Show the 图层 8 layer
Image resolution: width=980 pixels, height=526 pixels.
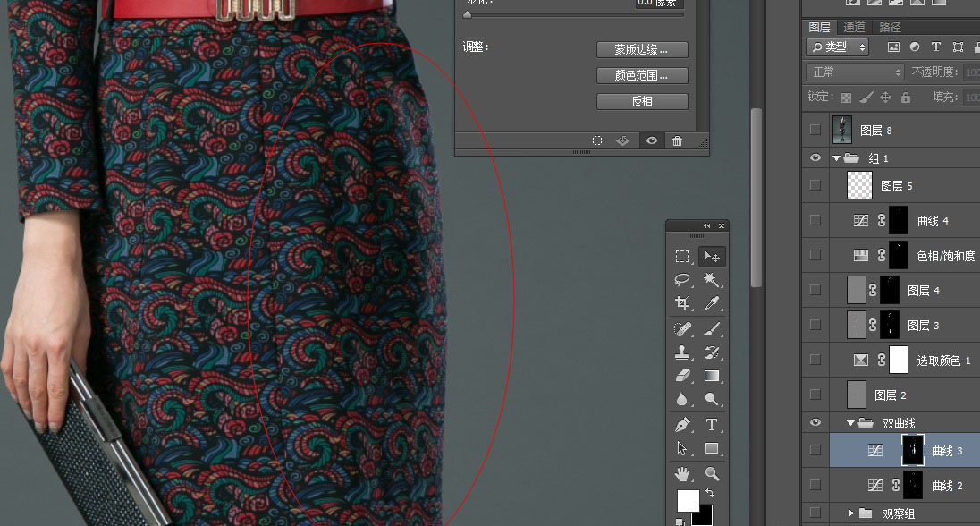coord(815,130)
